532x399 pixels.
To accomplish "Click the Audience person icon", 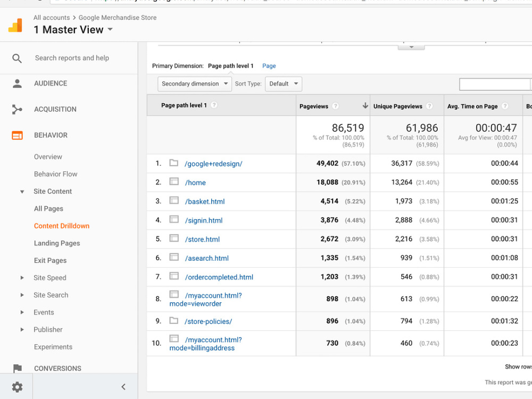I will pyautogui.click(x=17, y=84).
